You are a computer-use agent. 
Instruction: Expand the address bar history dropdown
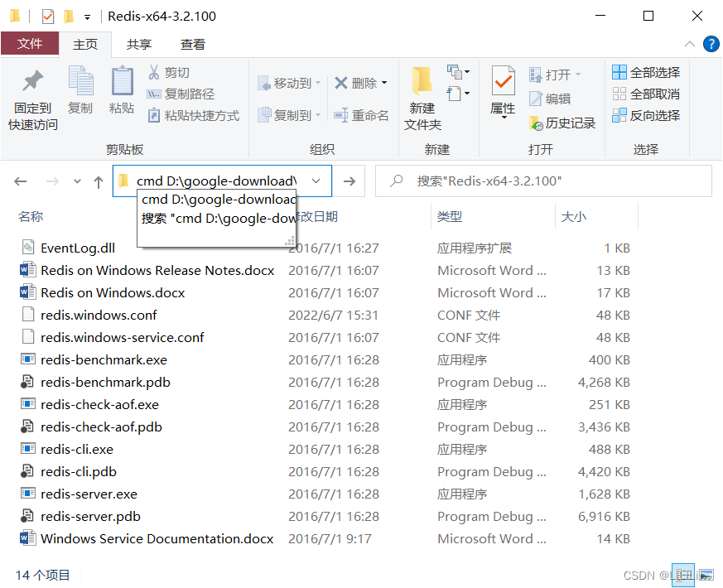(x=316, y=181)
